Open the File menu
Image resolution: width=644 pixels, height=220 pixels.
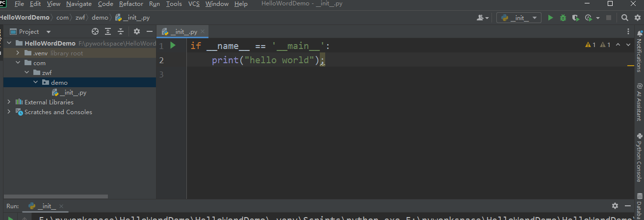click(19, 4)
